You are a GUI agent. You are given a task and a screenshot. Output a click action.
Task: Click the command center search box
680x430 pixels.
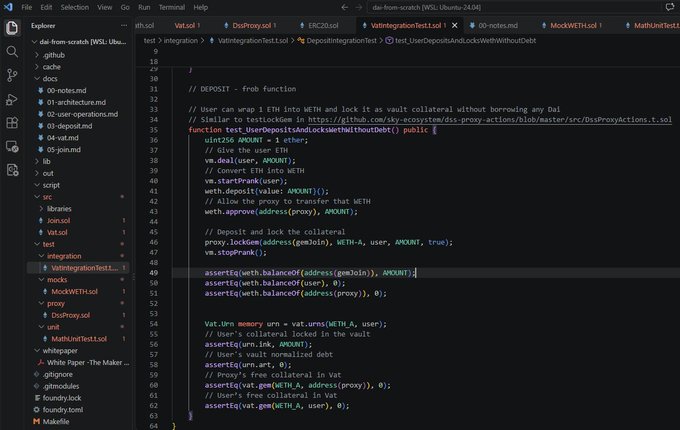(x=514, y=7)
